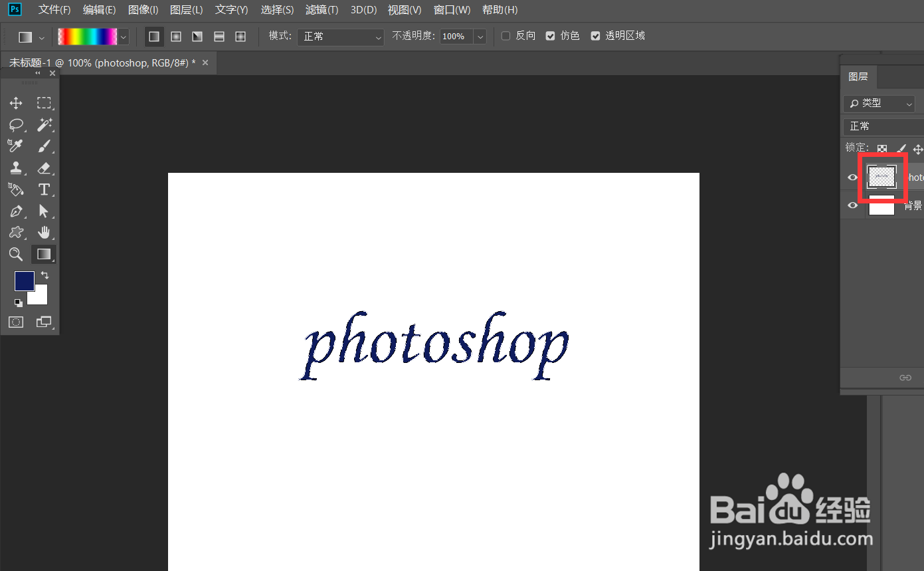Screen dimensions: 924x571
Task: Choose diamond gradient style
Action: point(240,37)
